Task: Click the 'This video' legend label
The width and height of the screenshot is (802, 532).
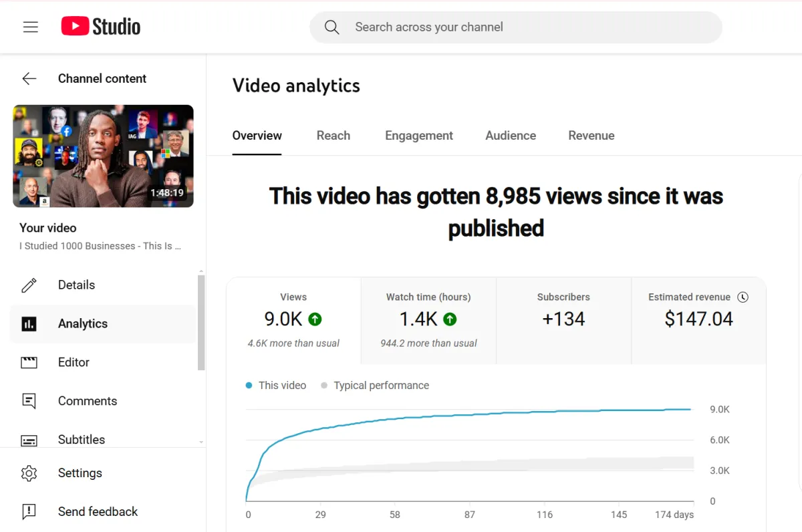Action: tap(282, 386)
